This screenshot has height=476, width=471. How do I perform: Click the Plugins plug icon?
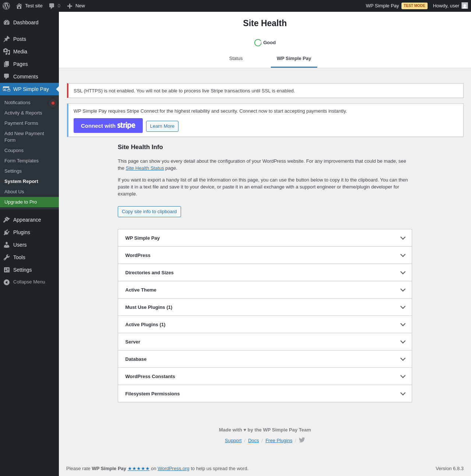7,232
